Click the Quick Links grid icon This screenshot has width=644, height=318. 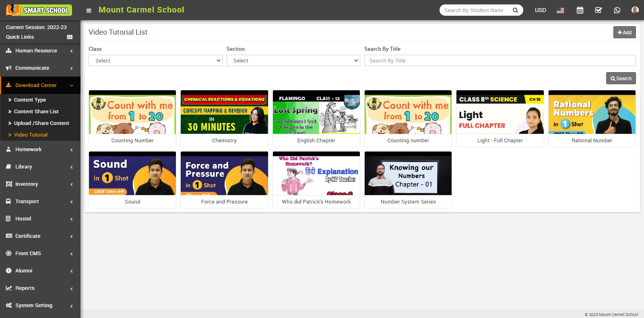[x=70, y=37]
